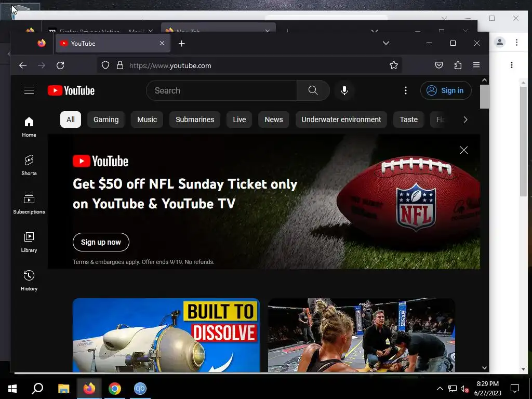Click the site security padlock icon
Image resolution: width=532 pixels, height=399 pixels.
click(x=120, y=65)
